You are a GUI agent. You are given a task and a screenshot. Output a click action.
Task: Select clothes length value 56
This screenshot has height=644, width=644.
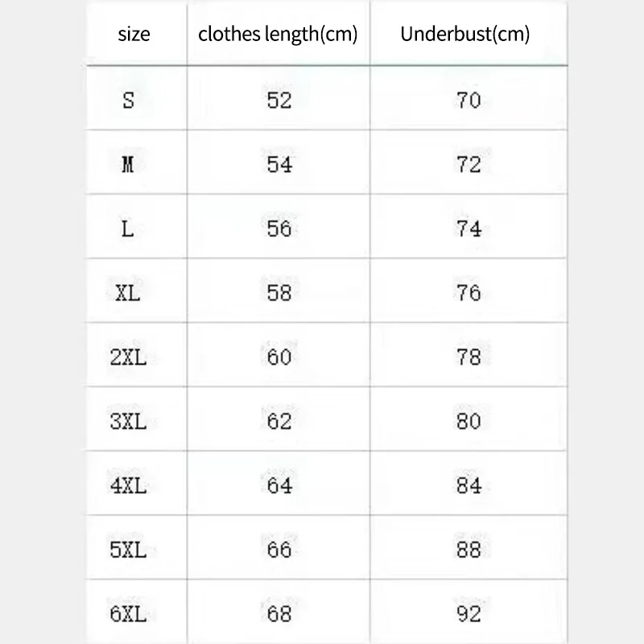pos(279,229)
